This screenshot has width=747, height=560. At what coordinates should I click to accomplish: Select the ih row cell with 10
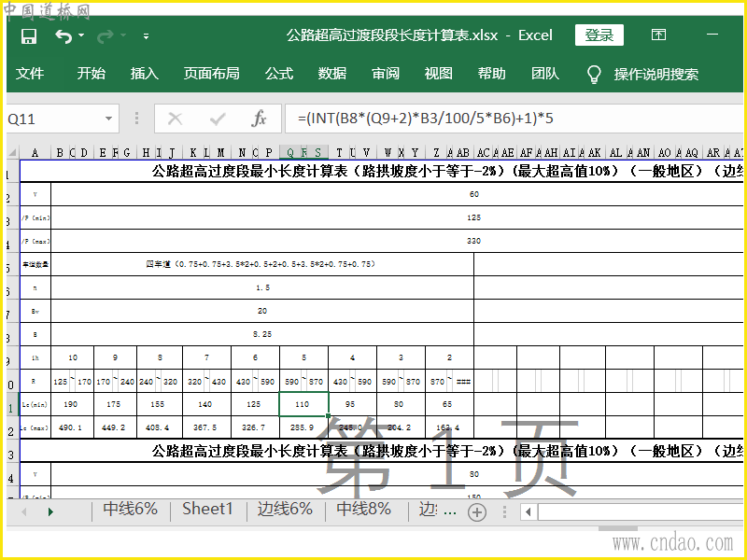click(x=73, y=357)
